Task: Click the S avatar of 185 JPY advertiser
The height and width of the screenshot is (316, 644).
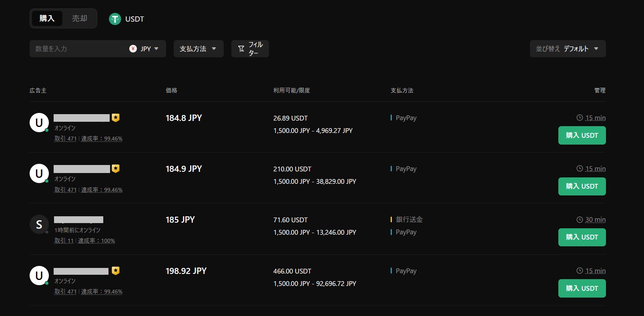Action: click(x=39, y=224)
